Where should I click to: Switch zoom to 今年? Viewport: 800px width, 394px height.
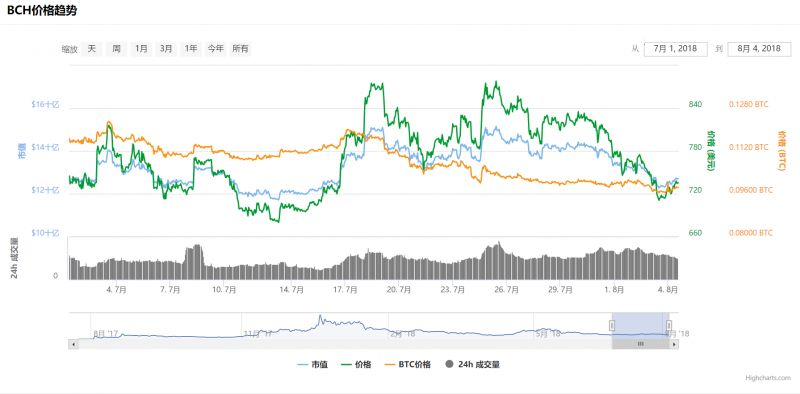tap(215, 49)
